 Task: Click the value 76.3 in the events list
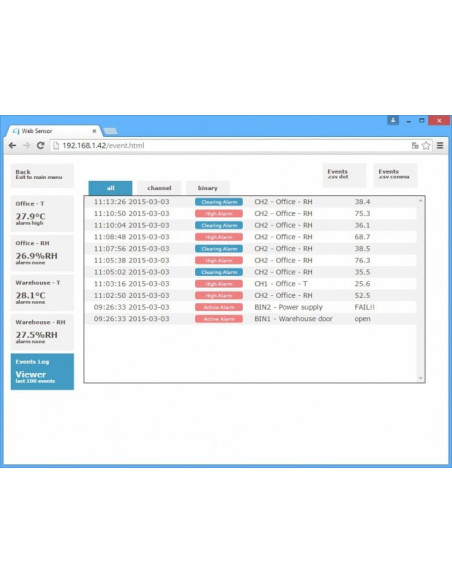pyautogui.click(x=362, y=260)
